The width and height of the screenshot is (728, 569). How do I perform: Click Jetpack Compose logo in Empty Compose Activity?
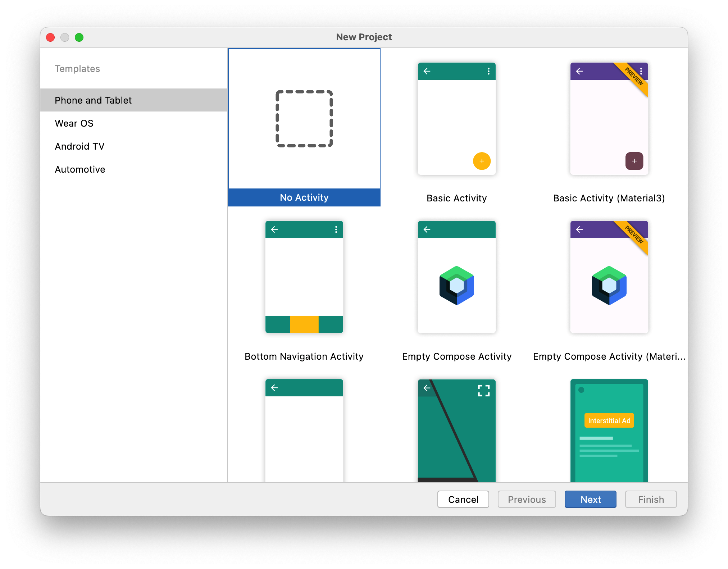[456, 285]
